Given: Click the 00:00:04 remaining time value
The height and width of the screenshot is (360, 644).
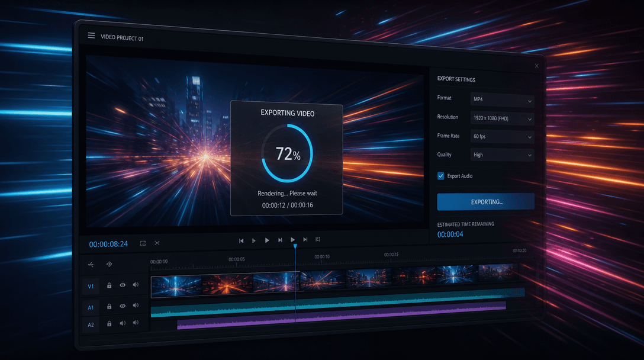Looking at the screenshot, I should click(x=450, y=234).
